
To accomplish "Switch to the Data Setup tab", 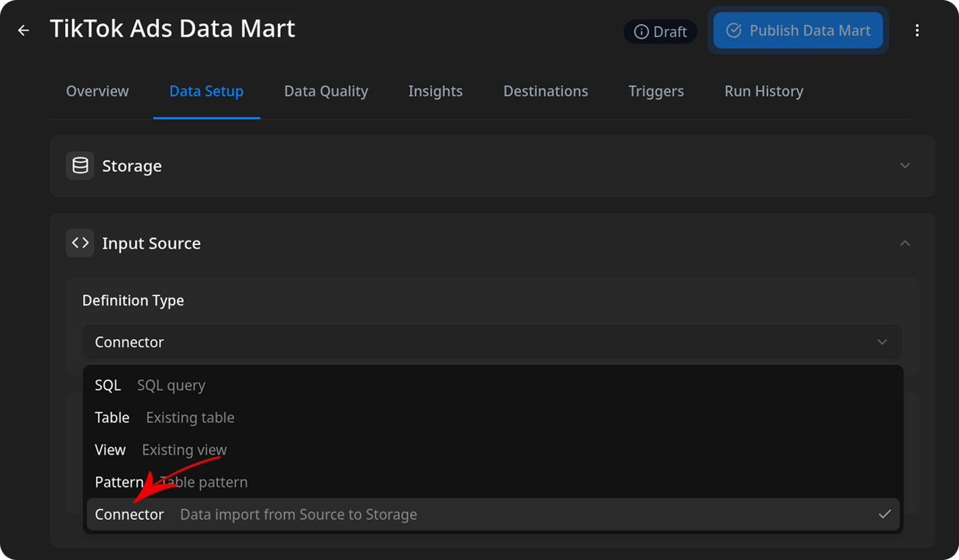I will 206,91.
